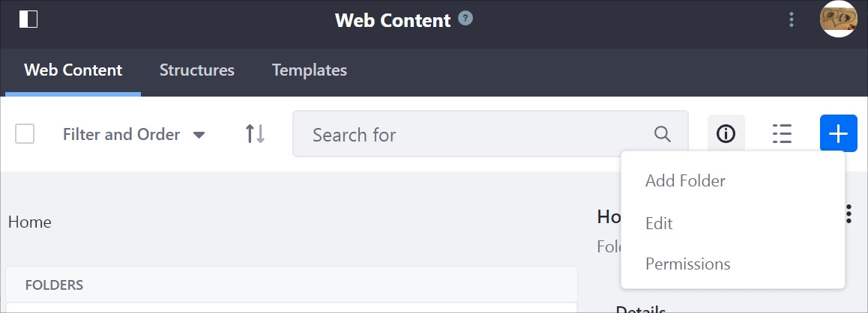
Task: Open the Web Content help question mark
Action: point(465,19)
